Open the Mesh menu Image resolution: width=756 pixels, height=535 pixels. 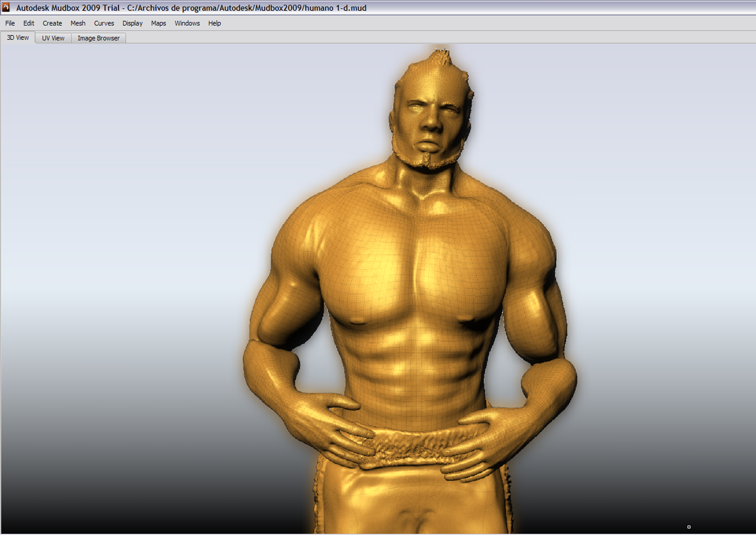pos(78,23)
